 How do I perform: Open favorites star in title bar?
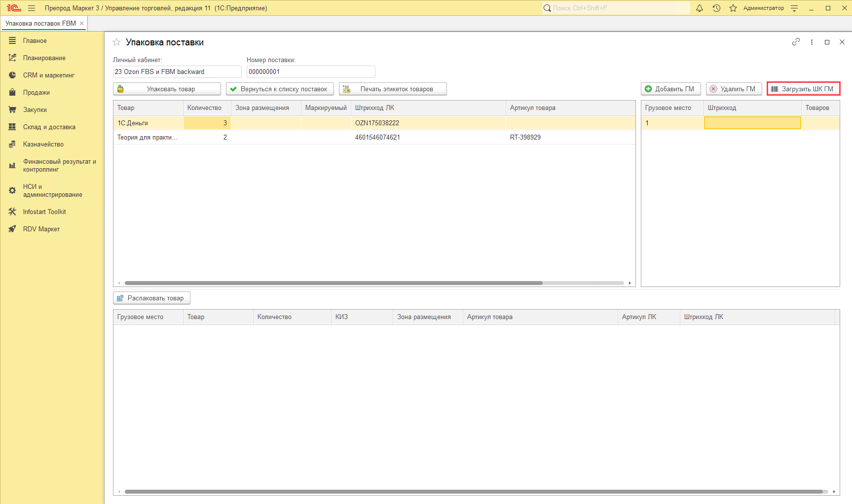[733, 8]
